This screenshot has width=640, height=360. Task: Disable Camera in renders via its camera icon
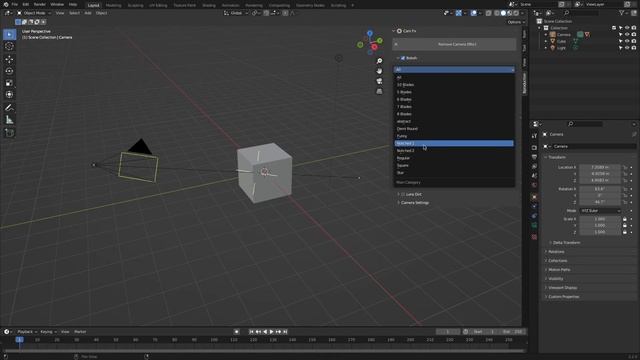634,34
